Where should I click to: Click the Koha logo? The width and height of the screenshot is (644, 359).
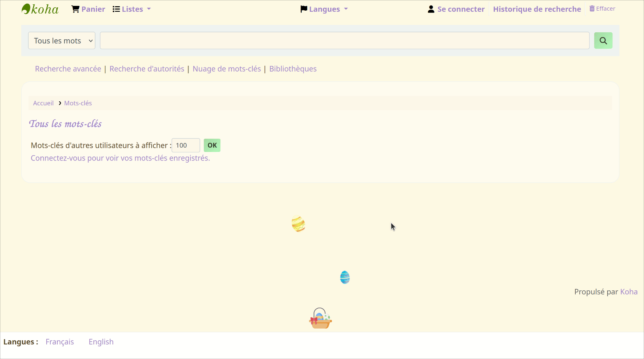(40, 9)
